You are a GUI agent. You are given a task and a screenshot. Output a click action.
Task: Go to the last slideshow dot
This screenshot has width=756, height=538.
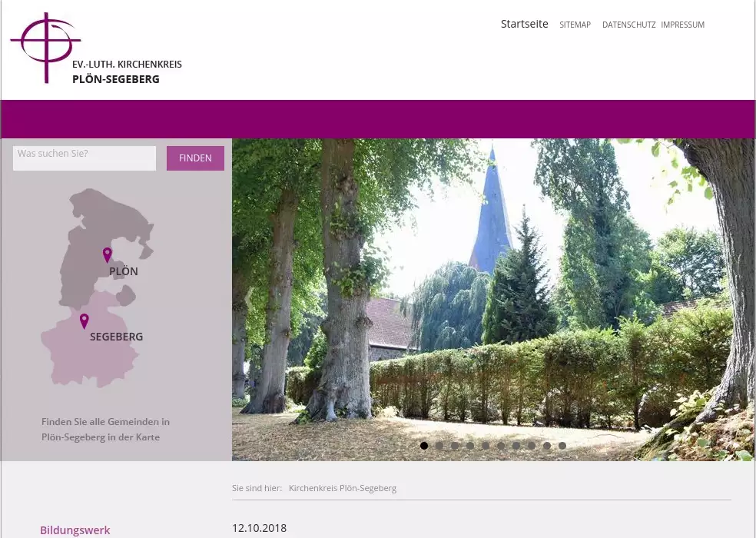pyautogui.click(x=562, y=446)
